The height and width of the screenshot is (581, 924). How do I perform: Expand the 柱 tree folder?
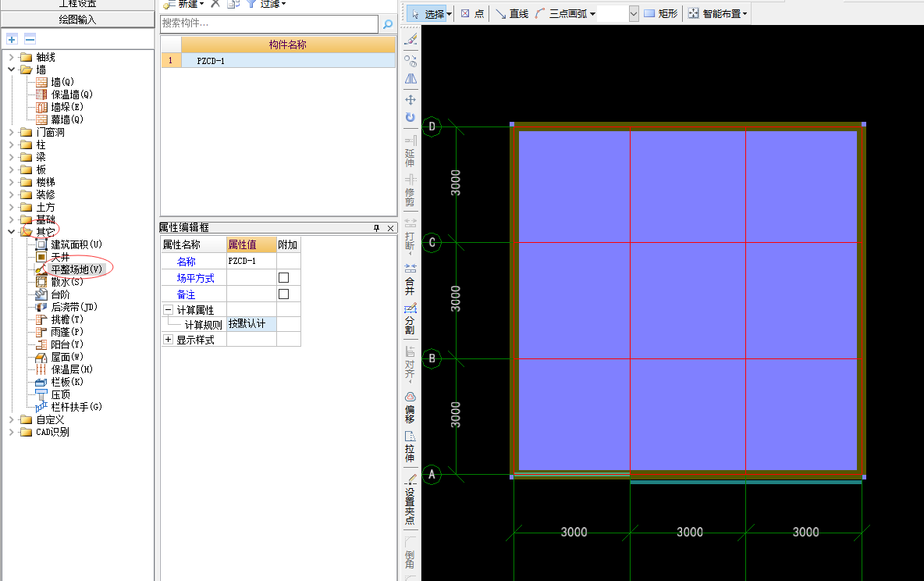11,144
